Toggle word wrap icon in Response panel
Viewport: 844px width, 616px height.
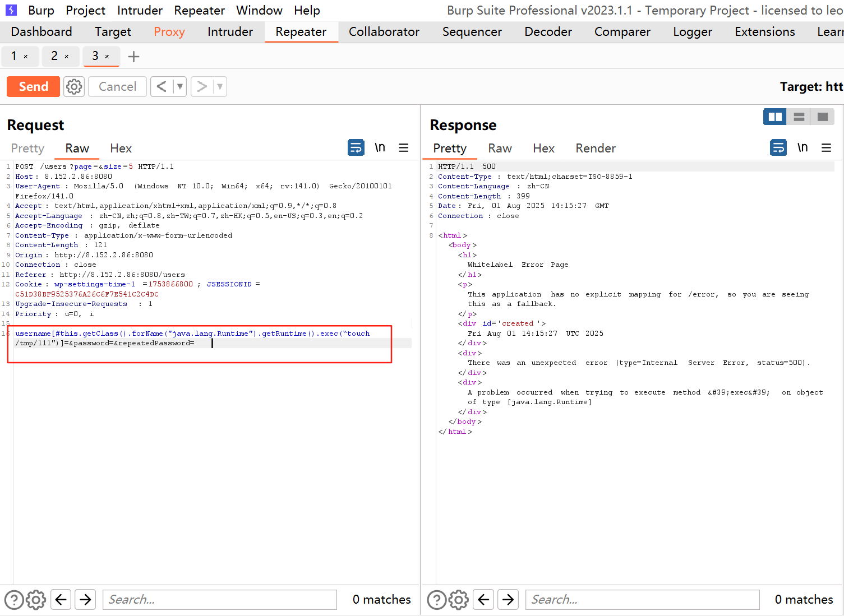778,147
